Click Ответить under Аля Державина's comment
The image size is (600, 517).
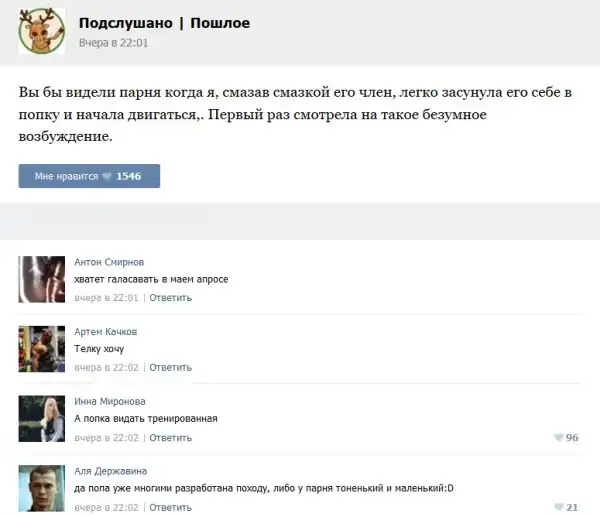170,508
